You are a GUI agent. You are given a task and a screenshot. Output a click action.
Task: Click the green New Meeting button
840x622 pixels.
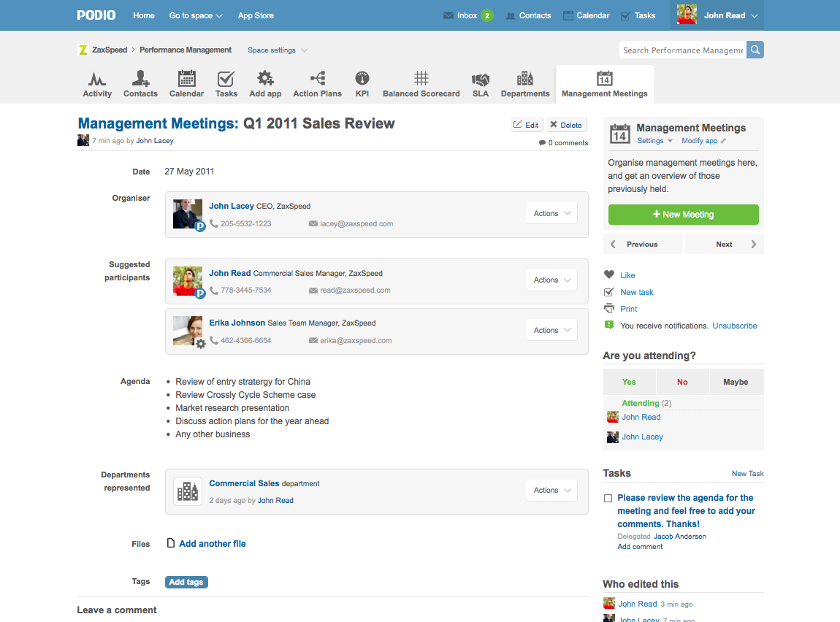(683, 215)
